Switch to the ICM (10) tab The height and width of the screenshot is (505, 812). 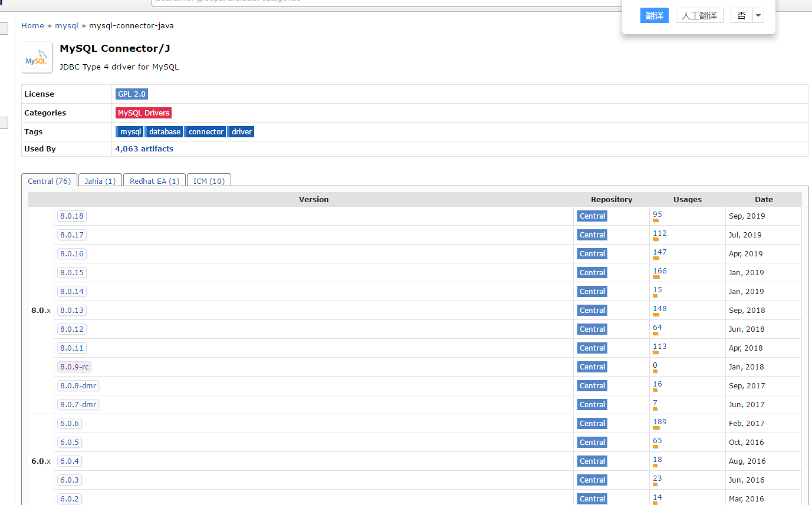tap(209, 181)
